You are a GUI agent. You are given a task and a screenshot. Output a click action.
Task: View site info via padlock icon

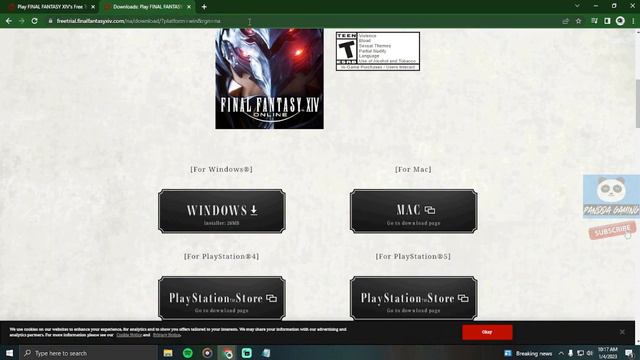[51, 21]
